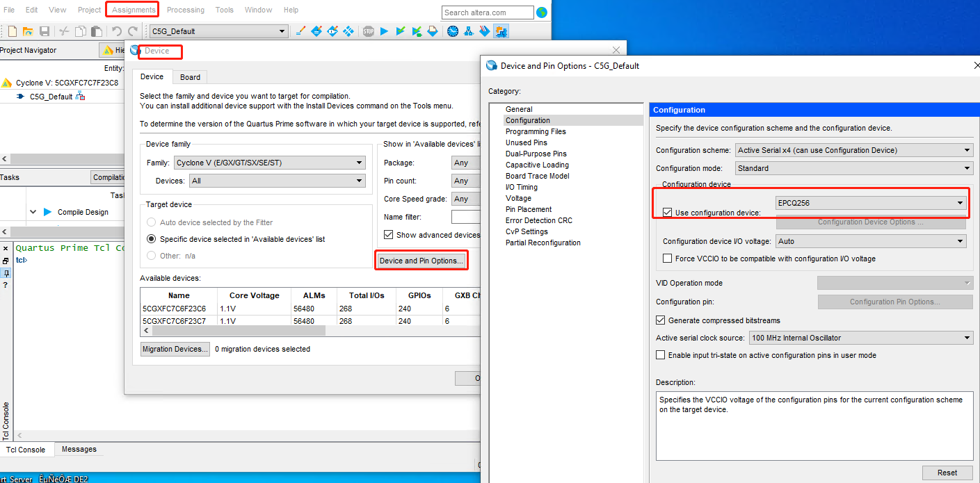Open the Programmer toolbar icon
The image size is (980, 483).
[x=485, y=31]
